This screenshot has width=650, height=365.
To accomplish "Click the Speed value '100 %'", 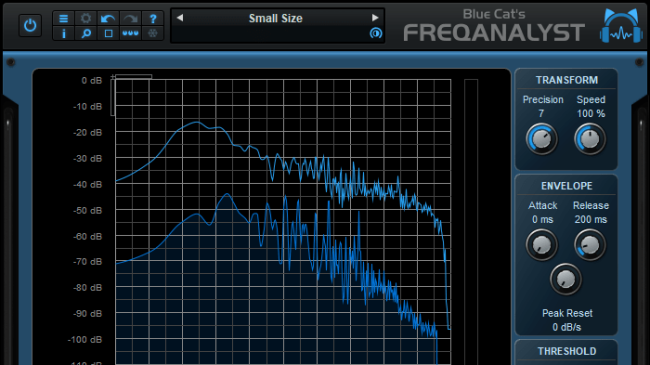I will click(591, 114).
